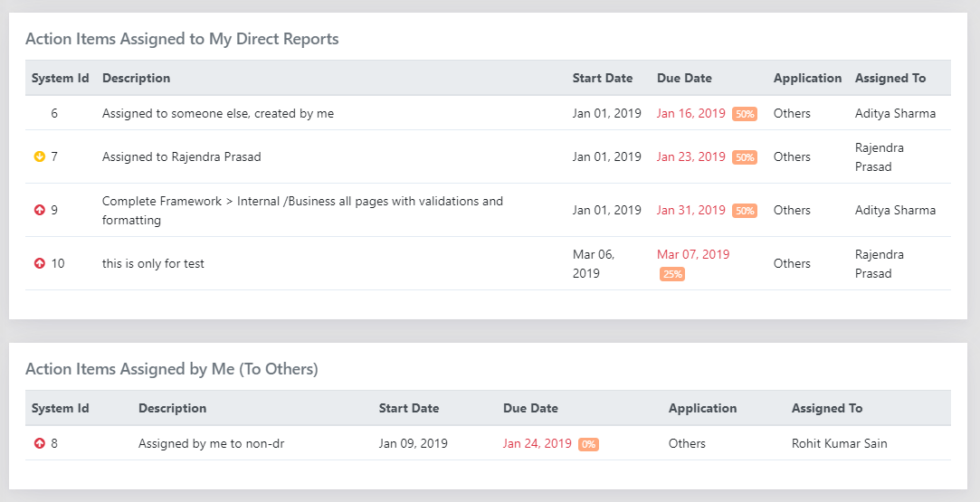Click Assigned To header in the Assigned by Me table

coord(826,408)
